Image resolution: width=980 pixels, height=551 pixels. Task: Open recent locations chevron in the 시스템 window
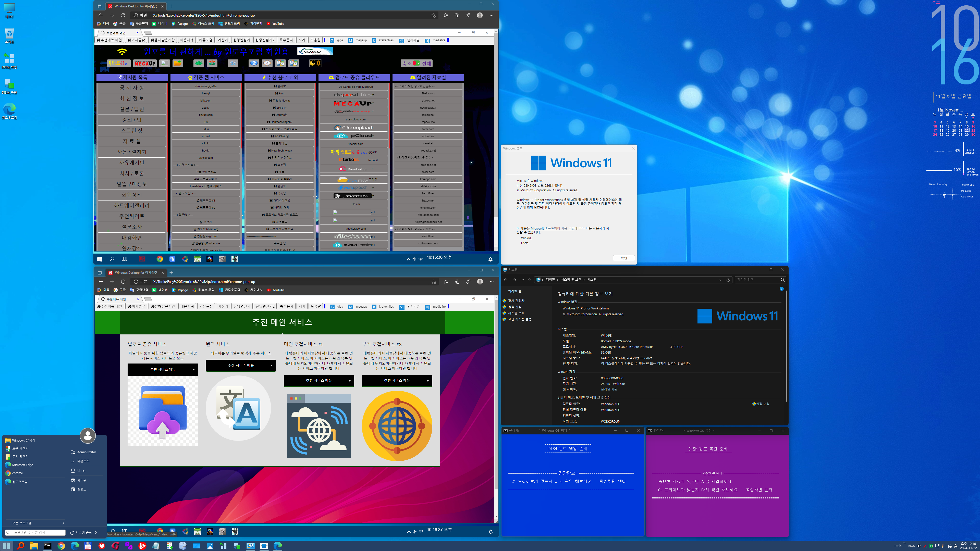coord(522,280)
